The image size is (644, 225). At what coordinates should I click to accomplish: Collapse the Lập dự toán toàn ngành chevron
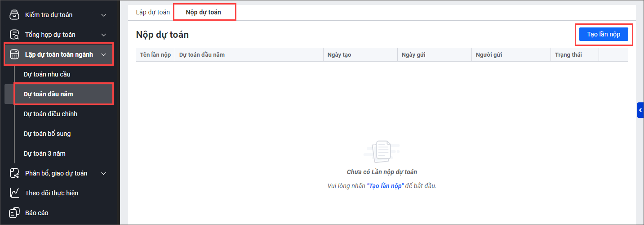pyautogui.click(x=104, y=55)
